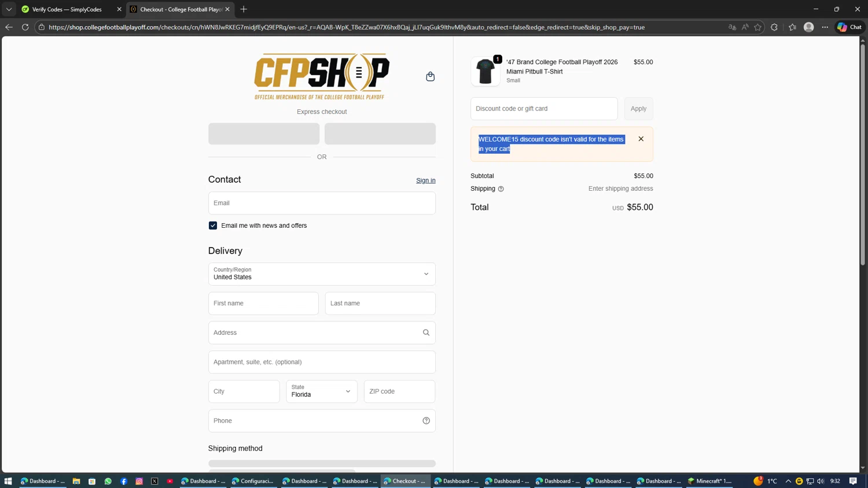The image size is (868, 488).
Task: Focus the Apartment, suite field
Action: pos(322,362)
